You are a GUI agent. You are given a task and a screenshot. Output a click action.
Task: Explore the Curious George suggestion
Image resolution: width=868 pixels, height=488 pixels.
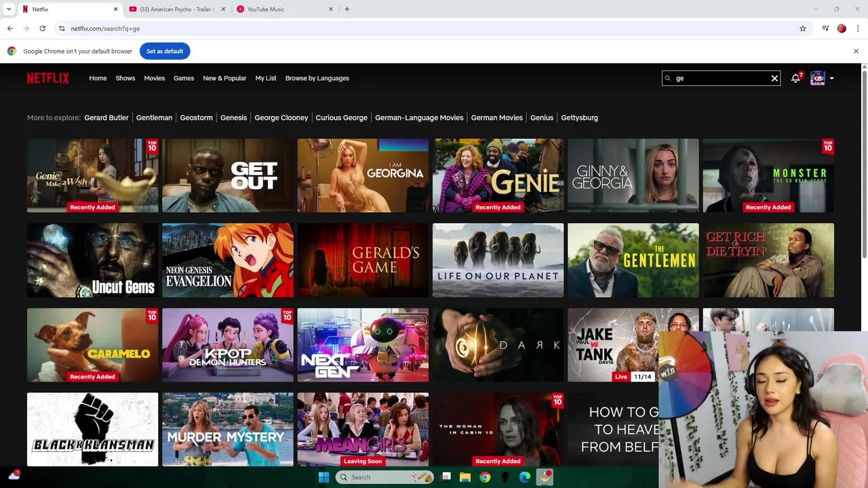click(x=342, y=117)
